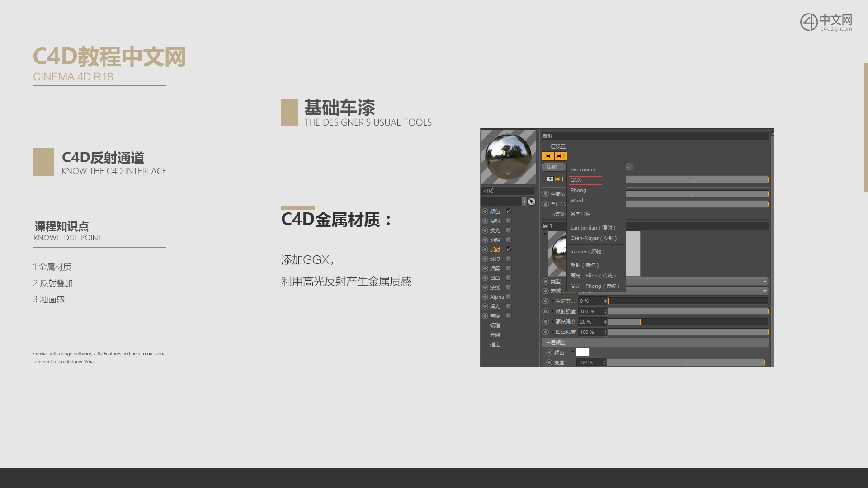Expand the layer color swatch triangle
The image size is (868, 488).
click(573, 352)
